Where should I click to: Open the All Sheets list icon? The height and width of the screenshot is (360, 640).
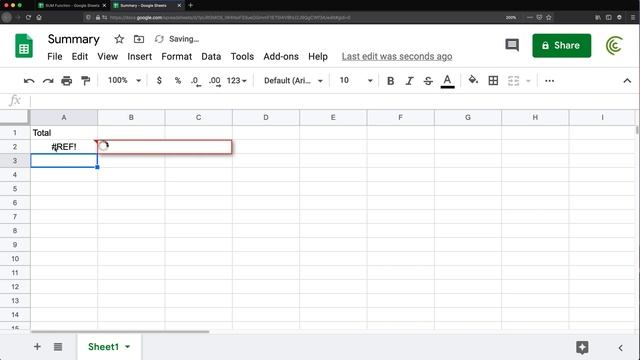[58, 347]
